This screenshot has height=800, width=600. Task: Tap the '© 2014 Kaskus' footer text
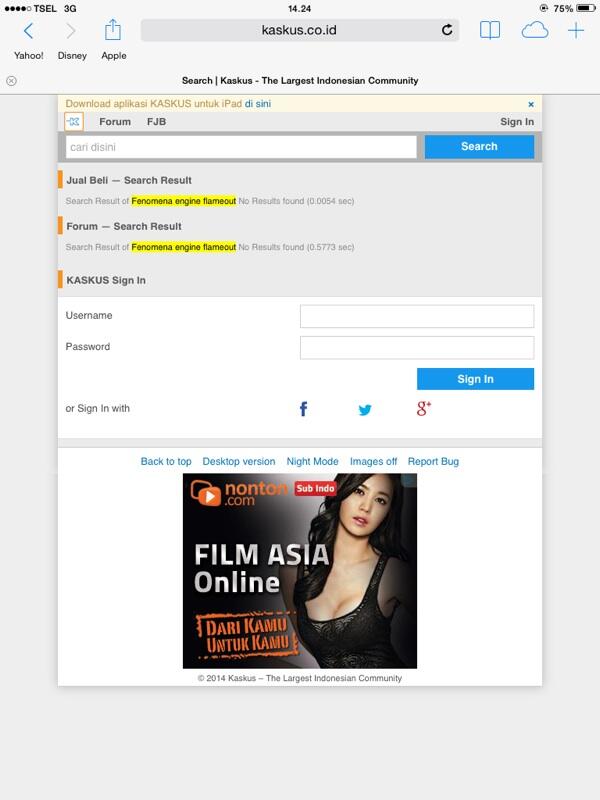[299, 678]
